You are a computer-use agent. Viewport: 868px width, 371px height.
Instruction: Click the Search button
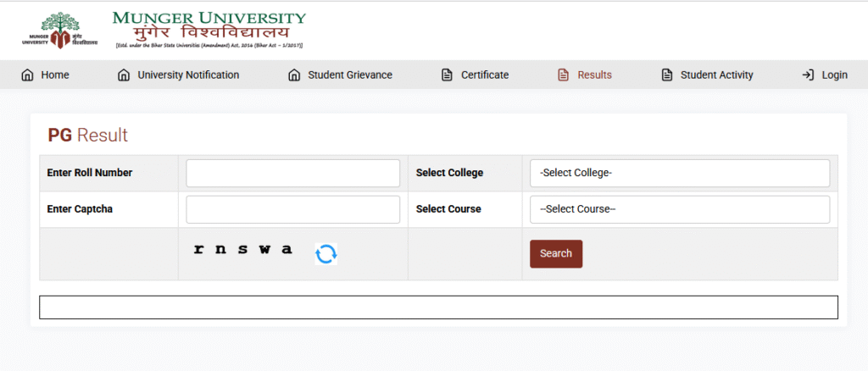point(556,254)
